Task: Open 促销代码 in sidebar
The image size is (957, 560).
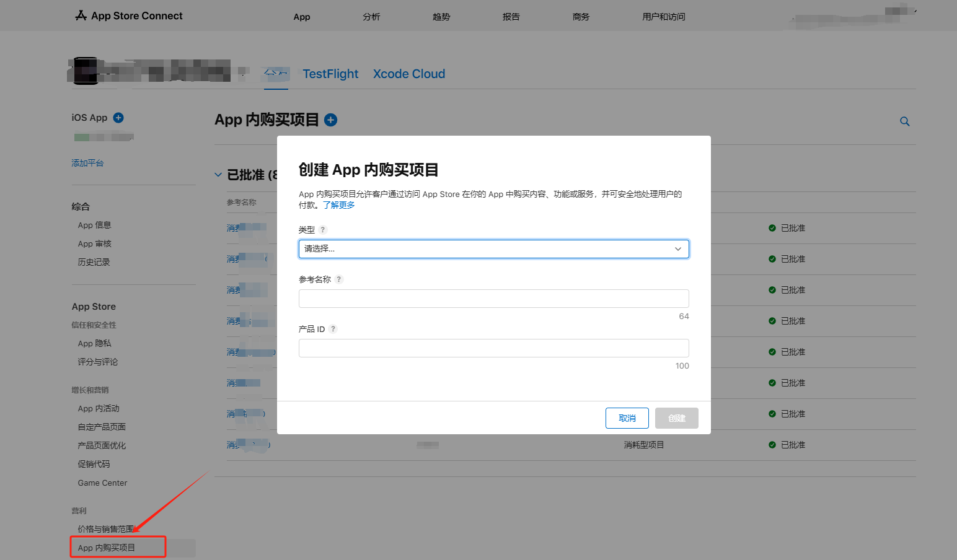Action: tap(94, 464)
